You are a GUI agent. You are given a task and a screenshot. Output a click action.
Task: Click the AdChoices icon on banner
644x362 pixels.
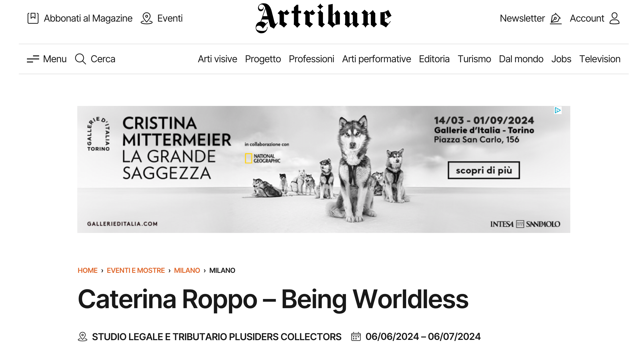pos(558,110)
